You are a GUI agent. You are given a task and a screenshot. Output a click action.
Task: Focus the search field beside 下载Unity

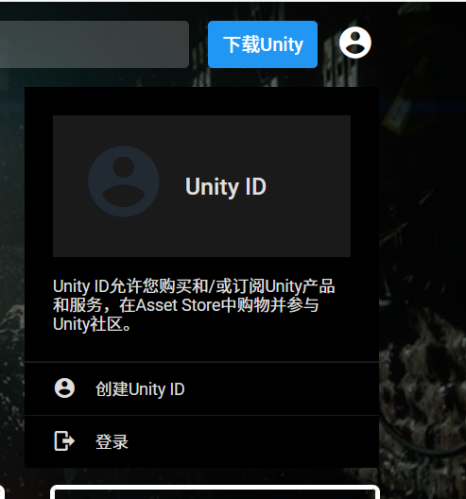pyautogui.click(x=94, y=44)
